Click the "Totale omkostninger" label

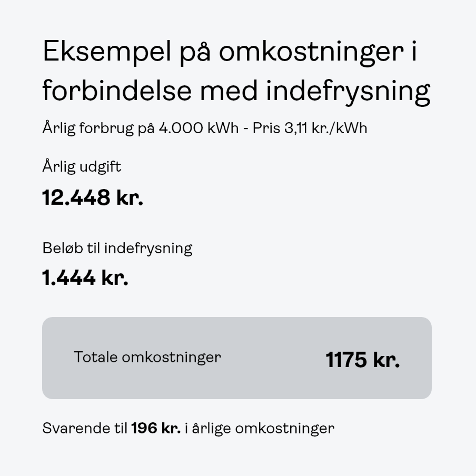(x=147, y=357)
